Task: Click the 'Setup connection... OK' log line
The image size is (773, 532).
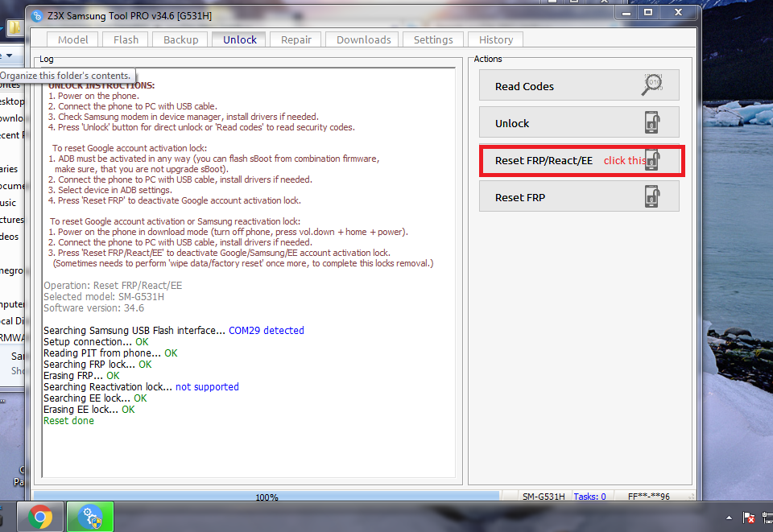Action: point(96,341)
